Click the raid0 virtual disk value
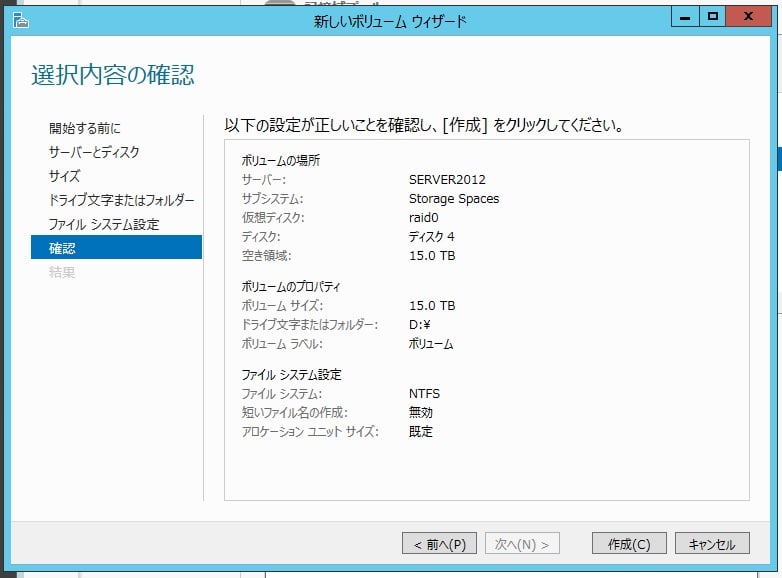 (x=423, y=217)
